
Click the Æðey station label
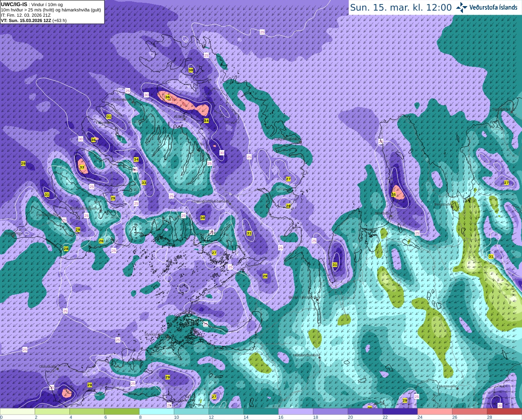click(179, 116)
